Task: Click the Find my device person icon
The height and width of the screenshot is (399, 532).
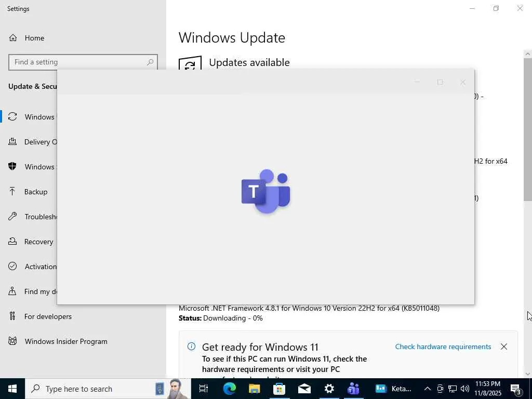Action: point(12,291)
